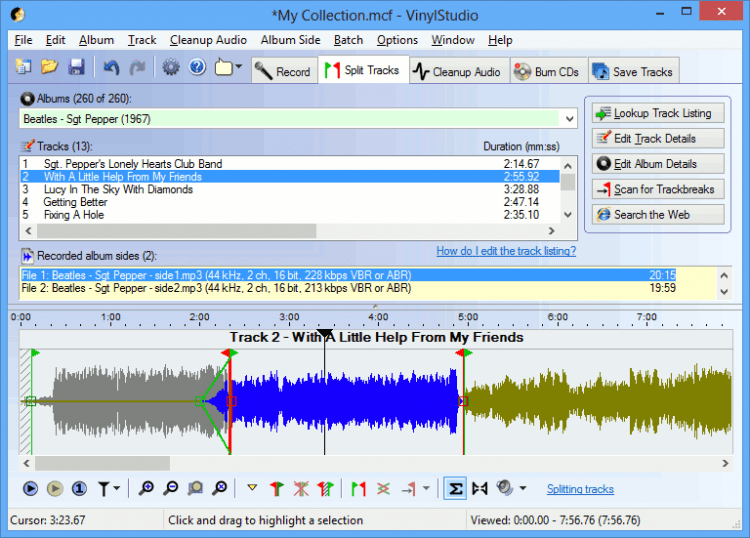Toggle the bowtie icon beside the sigma button
Image resolution: width=750 pixels, height=538 pixels.
point(480,489)
